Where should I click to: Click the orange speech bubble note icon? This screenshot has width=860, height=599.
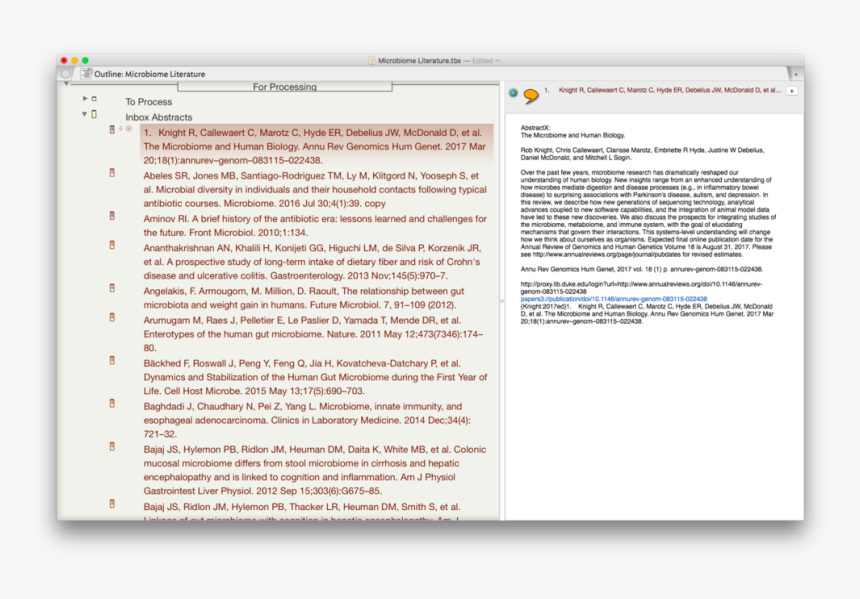(531, 96)
